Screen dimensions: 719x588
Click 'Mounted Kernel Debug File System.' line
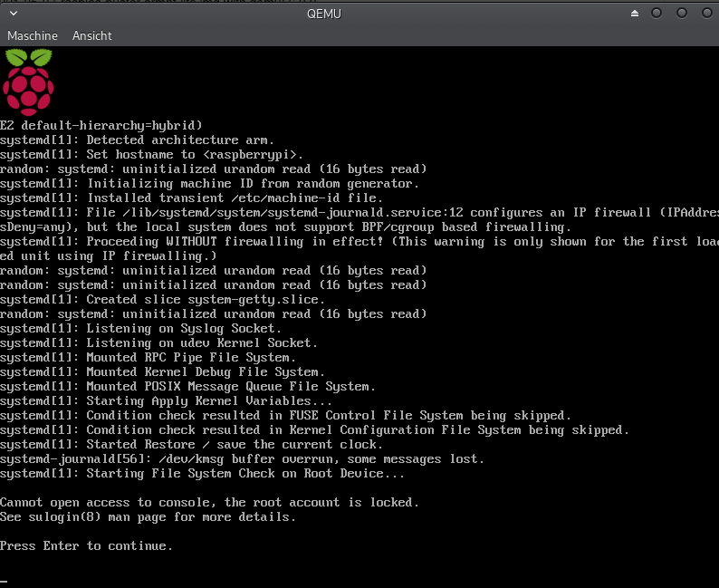[x=162, y=372]
